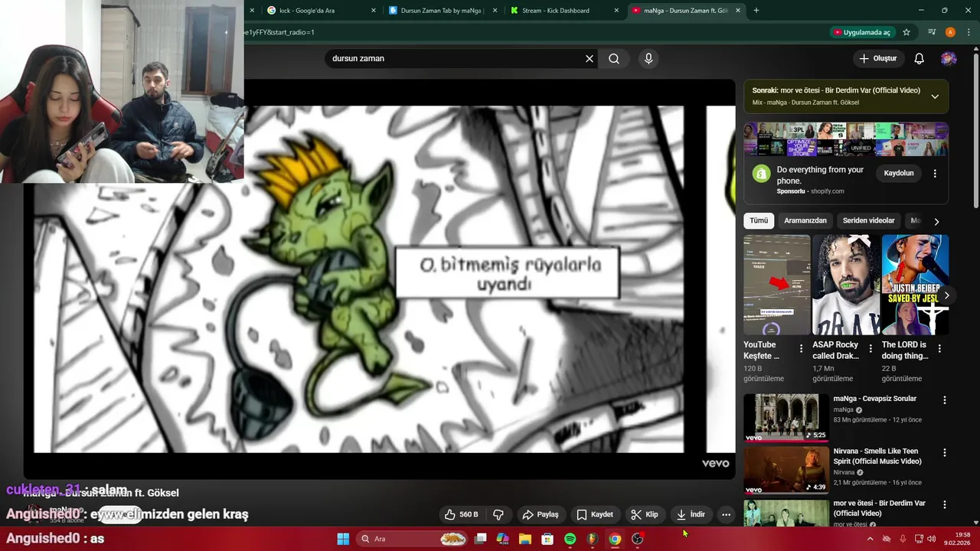
Task: Click the YouTube search magnifier button
Action: [x=614, y=58]
